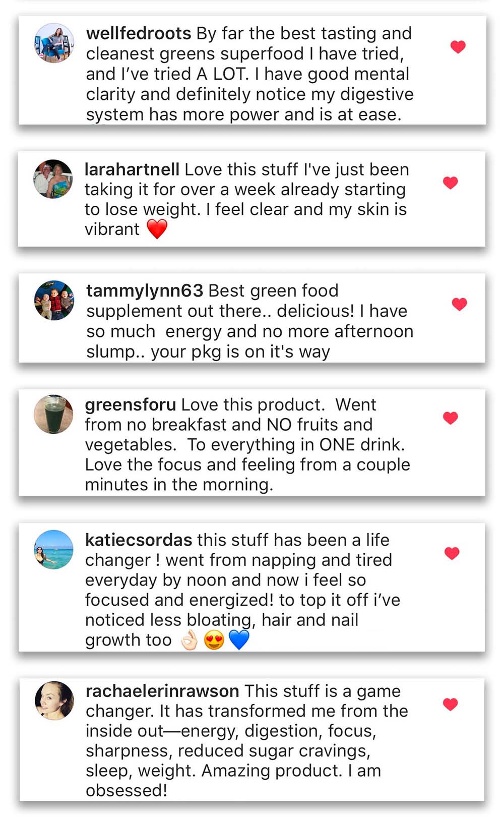Click the red heart emoji after "vibrant"
The height and width of the screenshot is (817, 504).
pos(157,229)
